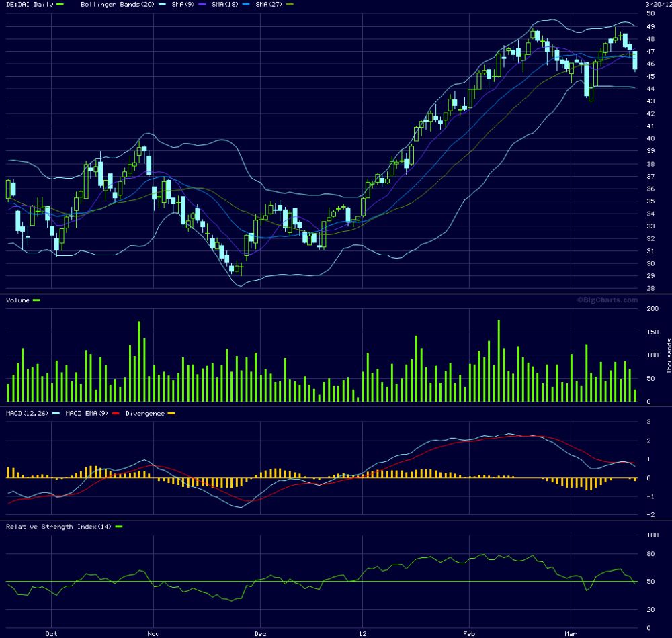Click the green Volume legend swatch
The height and width of the screenshot is (638, 672).
coord(36,300)
